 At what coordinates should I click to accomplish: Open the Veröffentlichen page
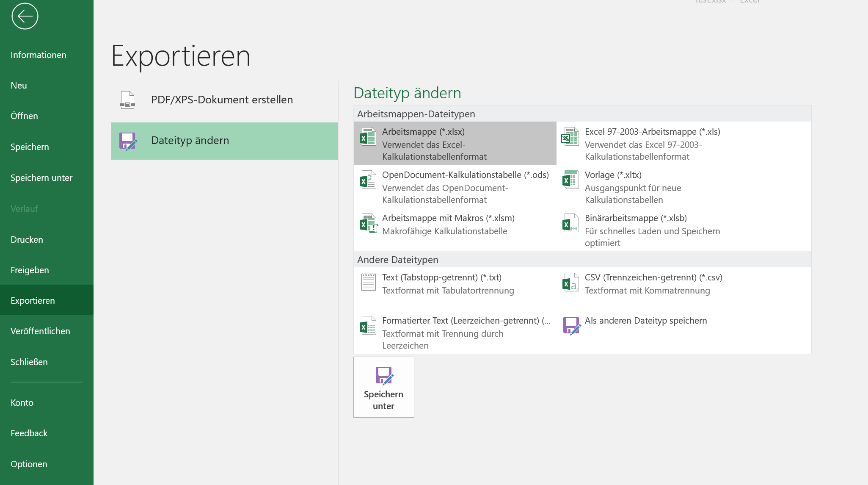(47, 331)
